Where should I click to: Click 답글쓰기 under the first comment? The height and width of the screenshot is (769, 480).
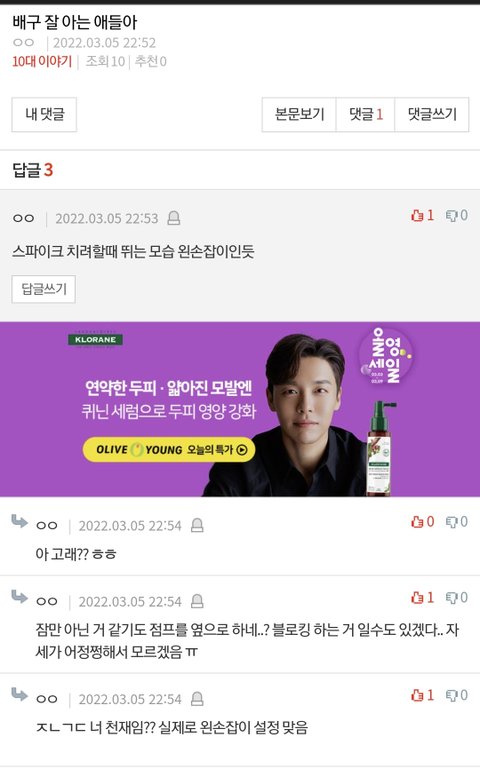(44, 289)
